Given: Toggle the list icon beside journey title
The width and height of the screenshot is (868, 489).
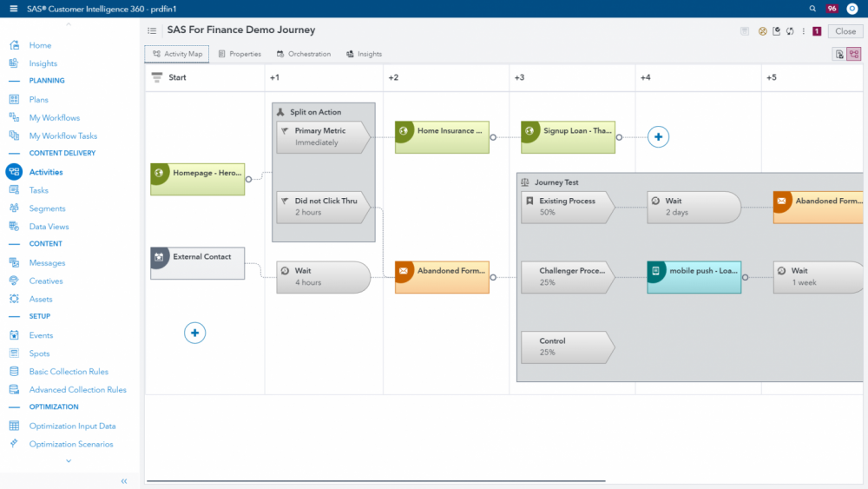Looking at the screenshot, I should 152,31.
